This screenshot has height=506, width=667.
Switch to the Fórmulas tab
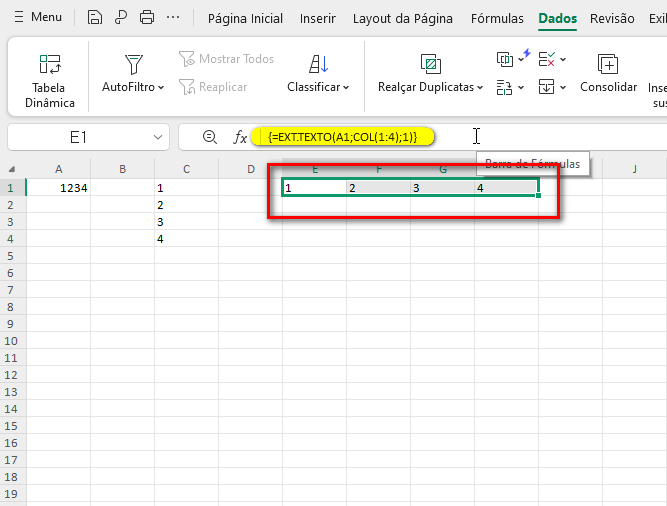495,18
